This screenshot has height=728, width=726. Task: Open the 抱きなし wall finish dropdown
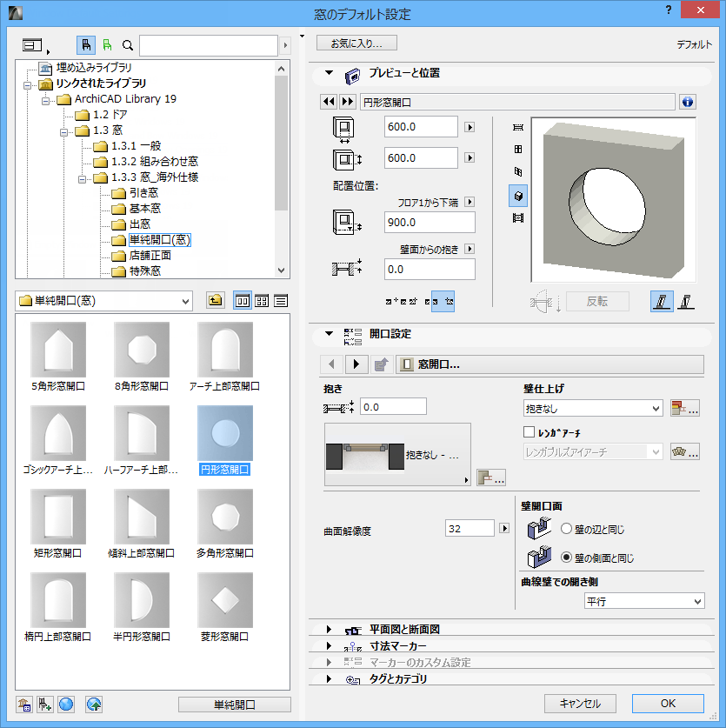[593, 409]
